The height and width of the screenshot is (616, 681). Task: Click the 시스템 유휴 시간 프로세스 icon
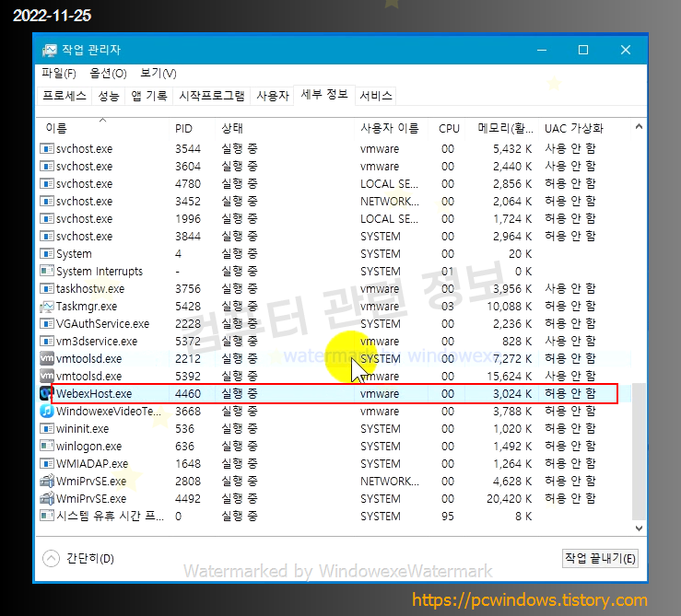tap(46, 516)
